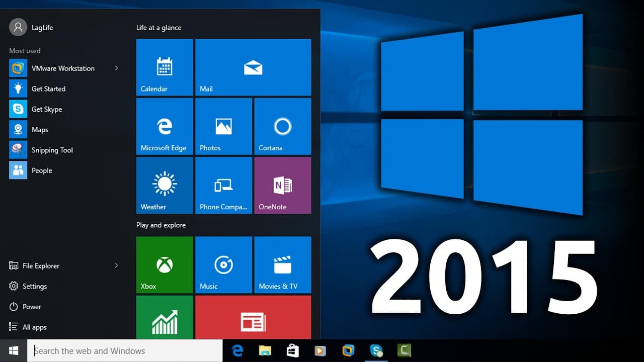
Task: Open the Calendar tile
Action: click(165, 67)
